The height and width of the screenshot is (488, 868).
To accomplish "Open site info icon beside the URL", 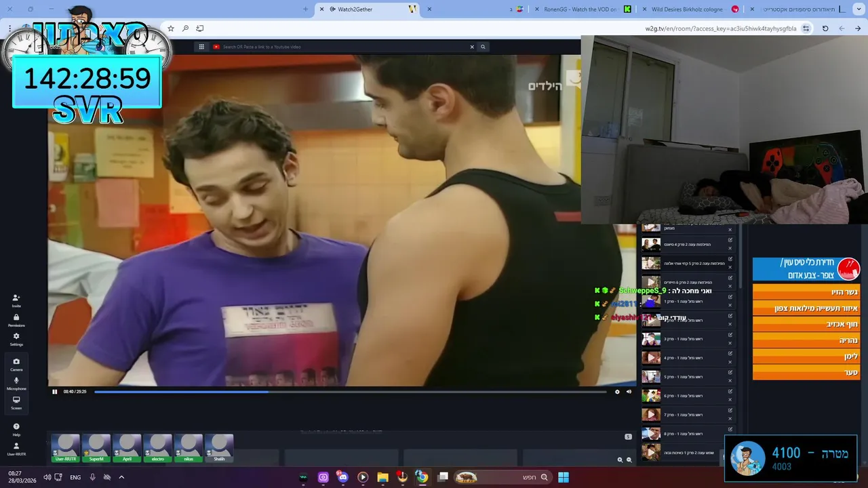I will click(x=806, y=28).
